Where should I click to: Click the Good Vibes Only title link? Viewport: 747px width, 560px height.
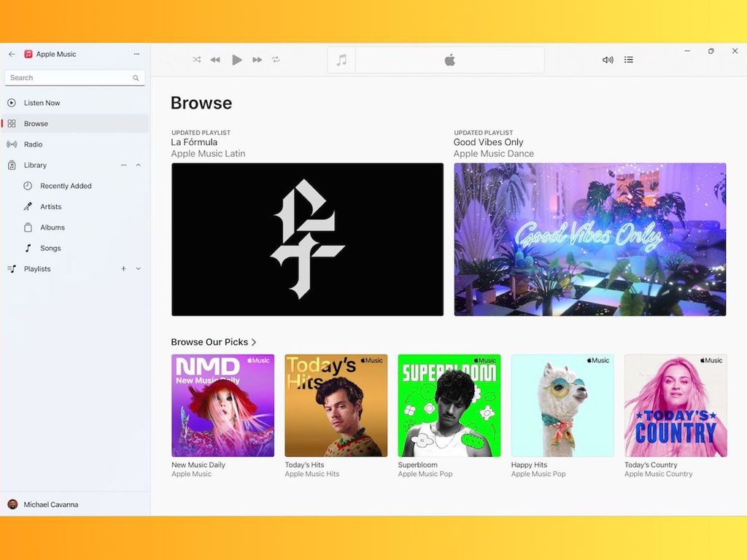pos(488,142)
